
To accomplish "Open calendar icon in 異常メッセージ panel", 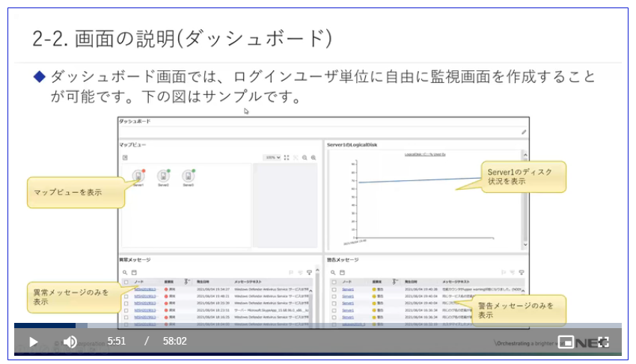I will point(134,273).
